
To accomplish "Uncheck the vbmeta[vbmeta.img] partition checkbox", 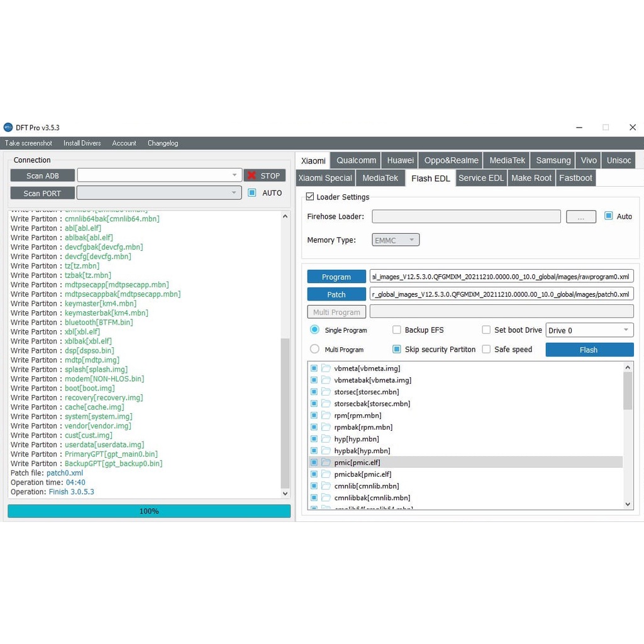I will point(314,368).
